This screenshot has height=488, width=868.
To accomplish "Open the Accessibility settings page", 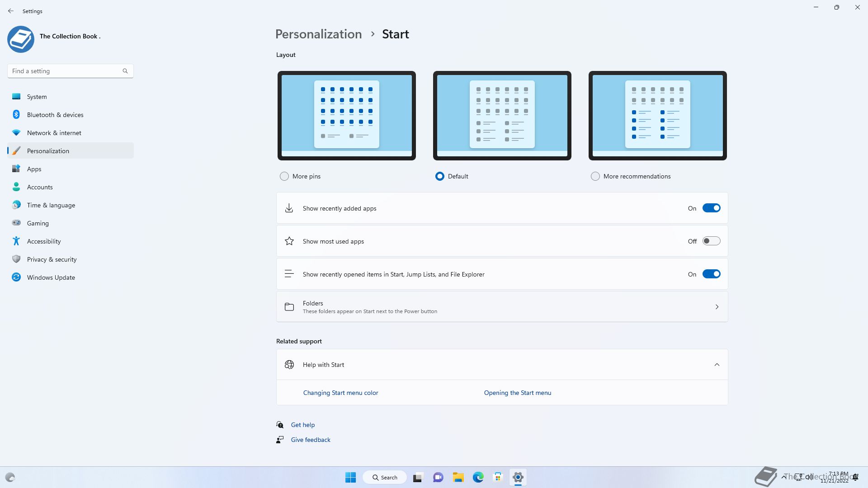I will pos(43,241).
